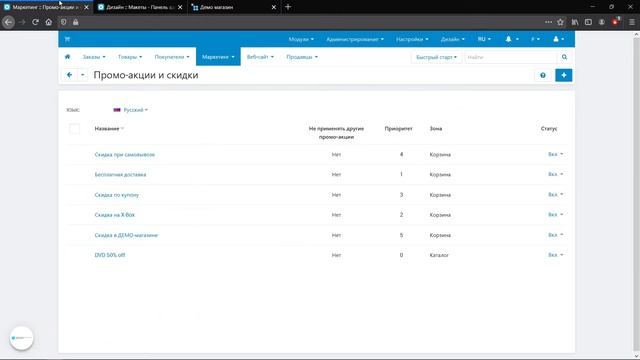Open the Бесплатная доставка promotion
This screenshot has height=360, width=640.
pyautogui.click(x=120, y=175)
